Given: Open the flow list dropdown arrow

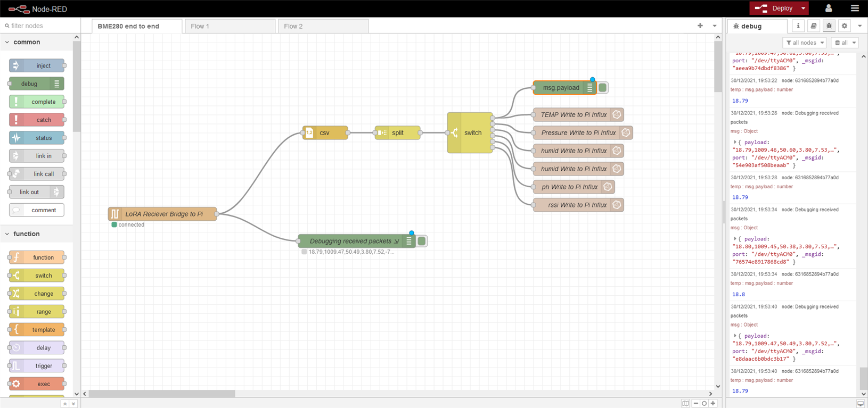Looking at the screenshot, I should (x=715, y=26).
